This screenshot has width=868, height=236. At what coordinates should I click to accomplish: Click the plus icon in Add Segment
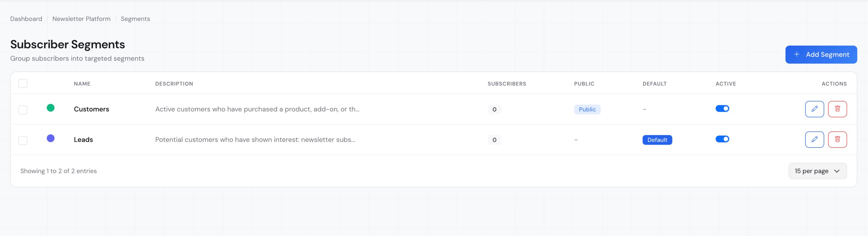pyautogui.click(x=797, y=54)
